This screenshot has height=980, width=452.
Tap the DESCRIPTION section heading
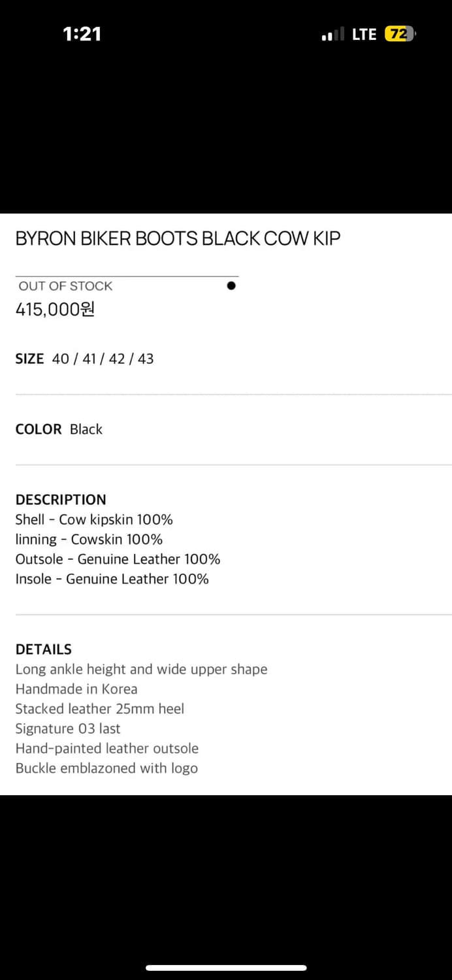(61, 500)
